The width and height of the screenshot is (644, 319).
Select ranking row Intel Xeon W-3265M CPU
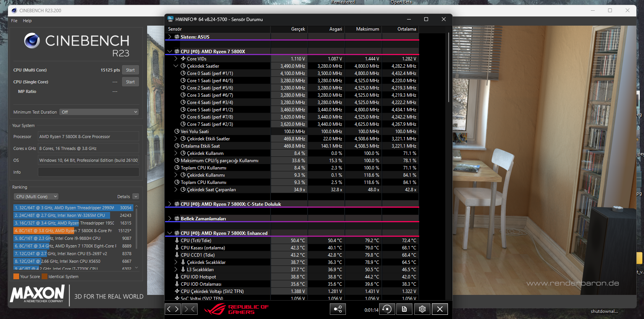[x=73, y=215]
